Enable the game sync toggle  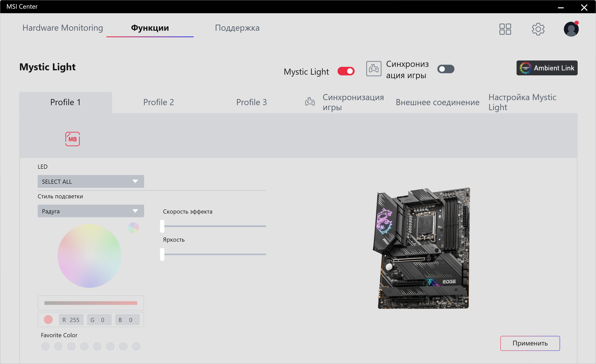(x=446, y=69)
